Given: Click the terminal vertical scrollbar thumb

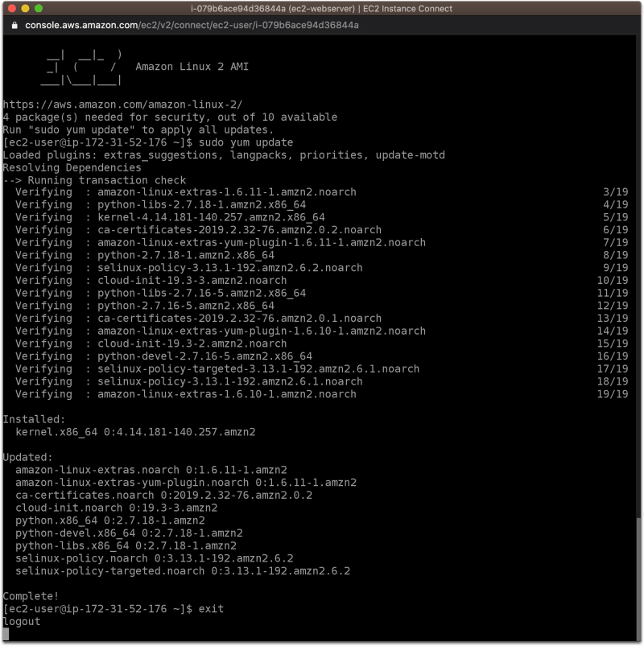Looking at the screenshot, I should pos(638,578).
